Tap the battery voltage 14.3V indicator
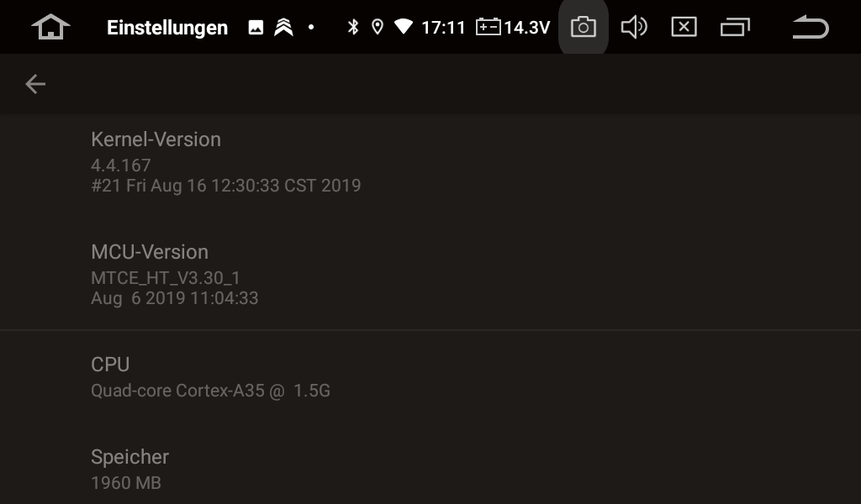Image resolution: width=861 pixels, height=504 pixels. click(513, 27)
